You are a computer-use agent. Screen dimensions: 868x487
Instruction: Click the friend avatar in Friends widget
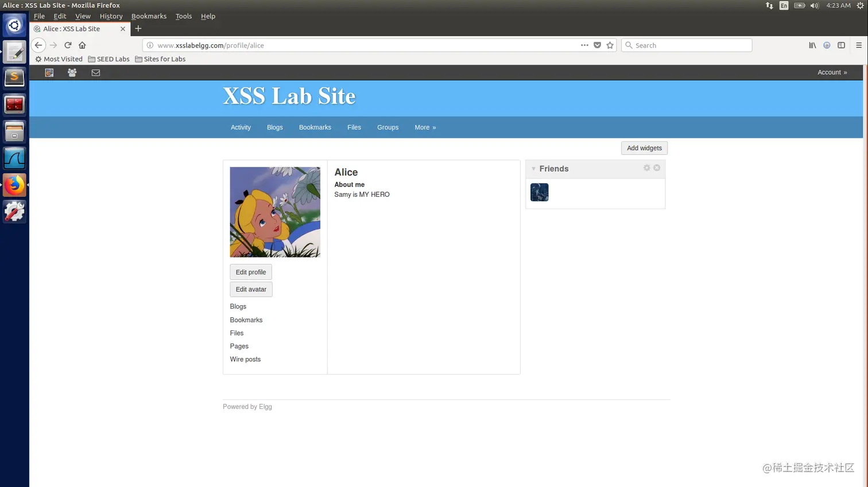[540, 192]
